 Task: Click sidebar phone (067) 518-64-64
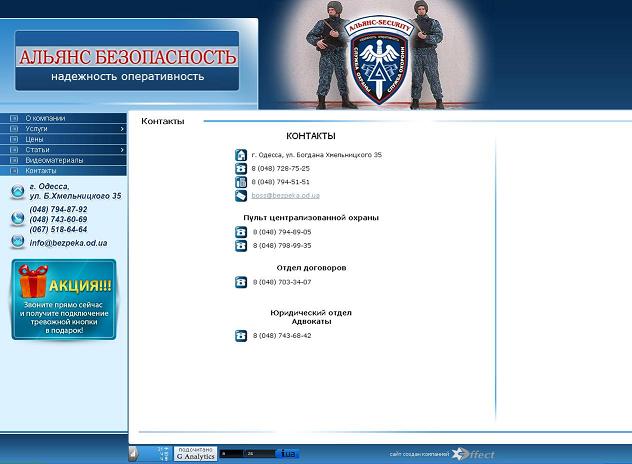tap(58, 229)
